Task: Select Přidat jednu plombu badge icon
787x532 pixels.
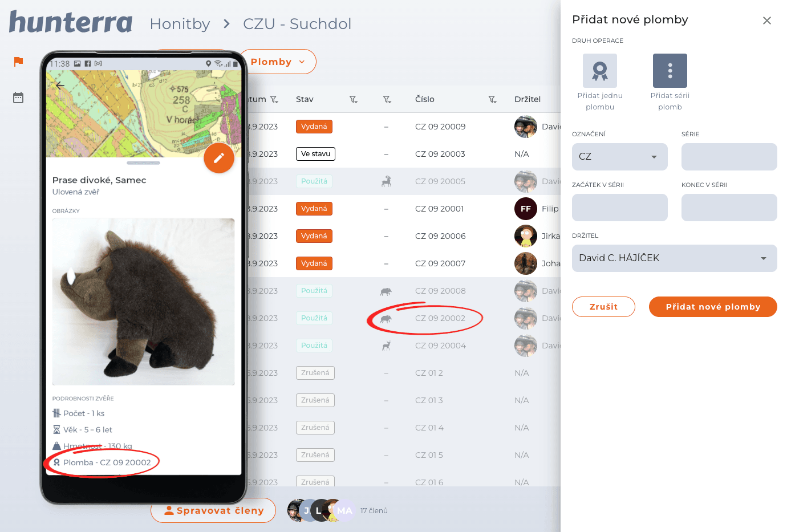Action: [x=600, y=71]
